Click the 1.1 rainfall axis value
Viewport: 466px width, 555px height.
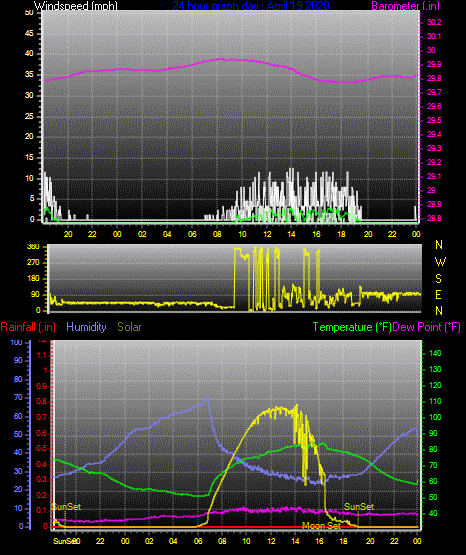click(41, 355)
